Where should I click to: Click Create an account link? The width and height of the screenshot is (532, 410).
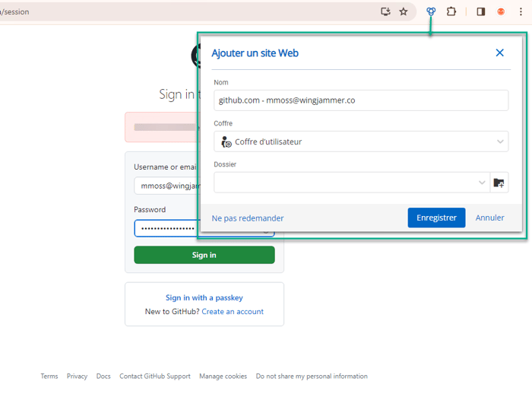[233, 311]
